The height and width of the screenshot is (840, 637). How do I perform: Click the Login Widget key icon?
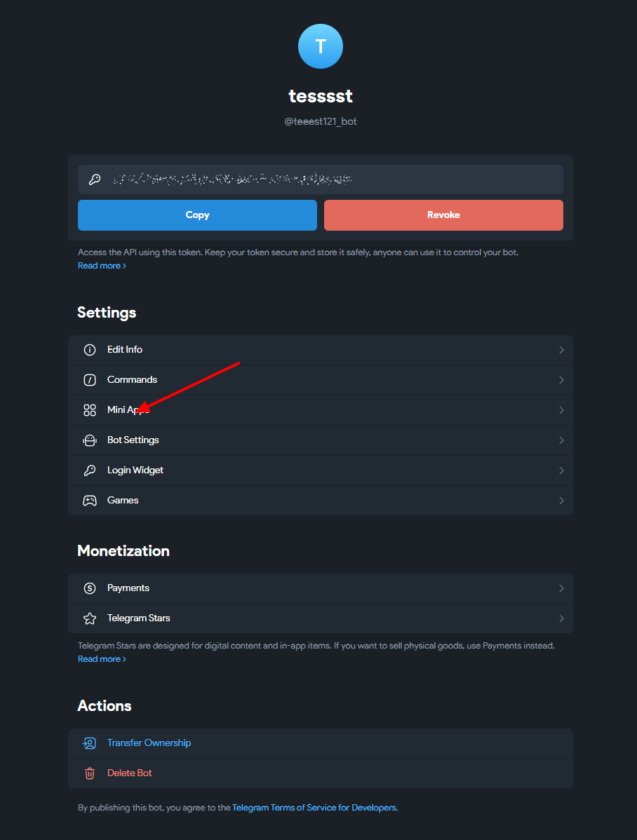(x=90, y=470)
